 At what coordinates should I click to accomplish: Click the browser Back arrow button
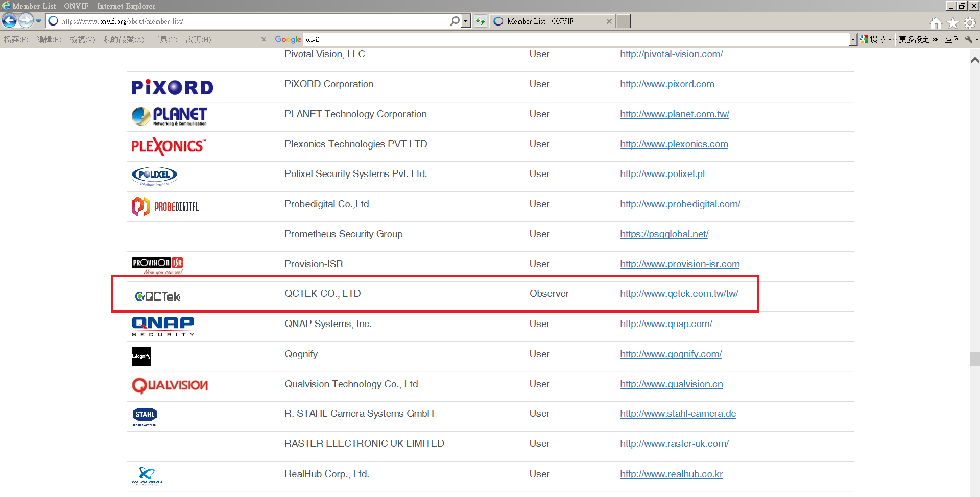click(9, 21)
